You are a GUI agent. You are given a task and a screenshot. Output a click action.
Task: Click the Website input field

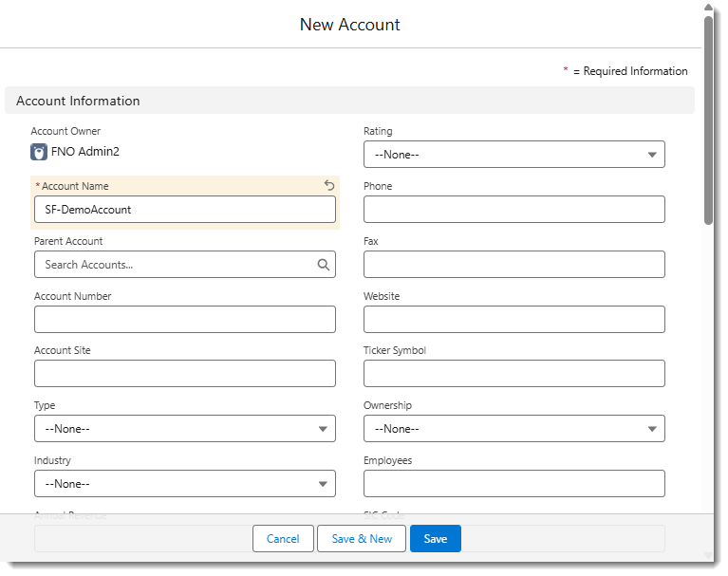(x=513, y=320)
